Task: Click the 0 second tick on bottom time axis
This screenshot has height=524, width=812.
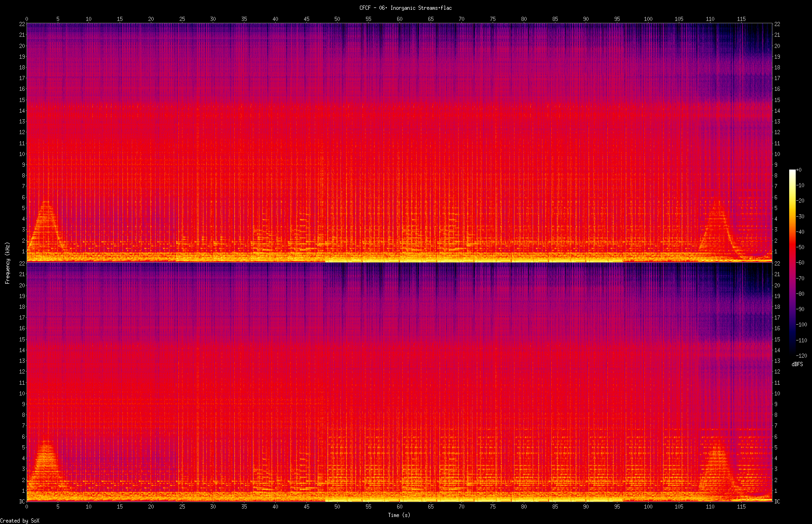Action: pos(27,506)
